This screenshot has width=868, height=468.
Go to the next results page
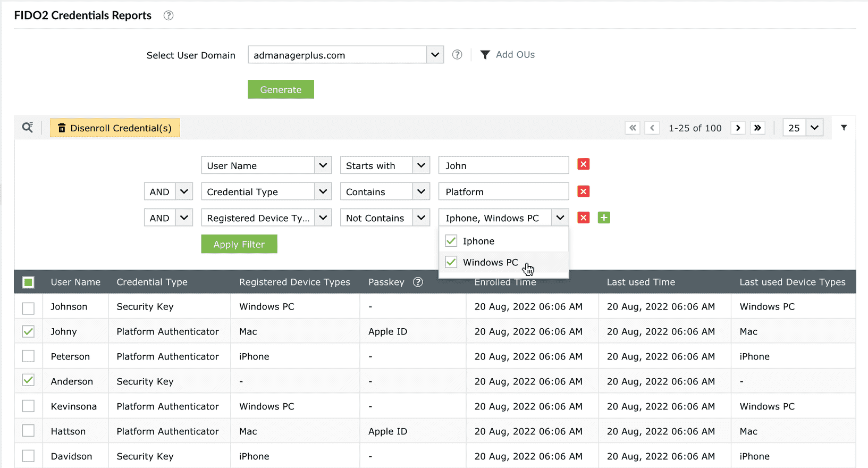click(x=738, y=128)
